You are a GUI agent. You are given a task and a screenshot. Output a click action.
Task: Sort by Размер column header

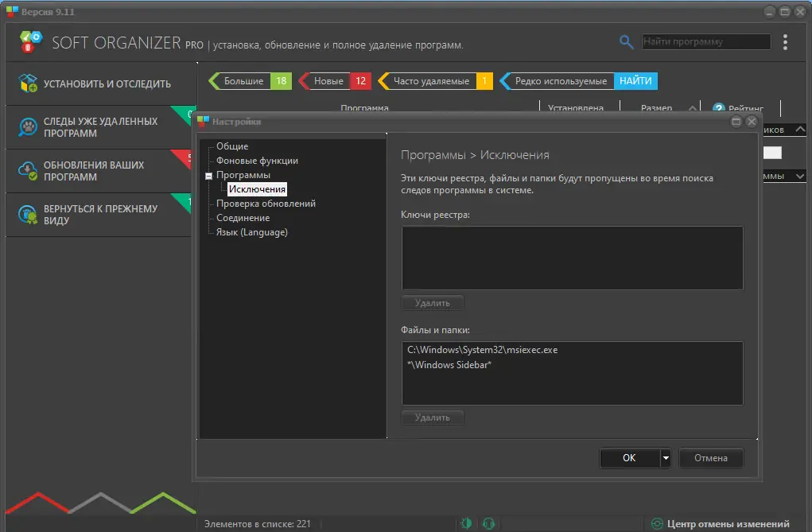(x=656, y=107)
